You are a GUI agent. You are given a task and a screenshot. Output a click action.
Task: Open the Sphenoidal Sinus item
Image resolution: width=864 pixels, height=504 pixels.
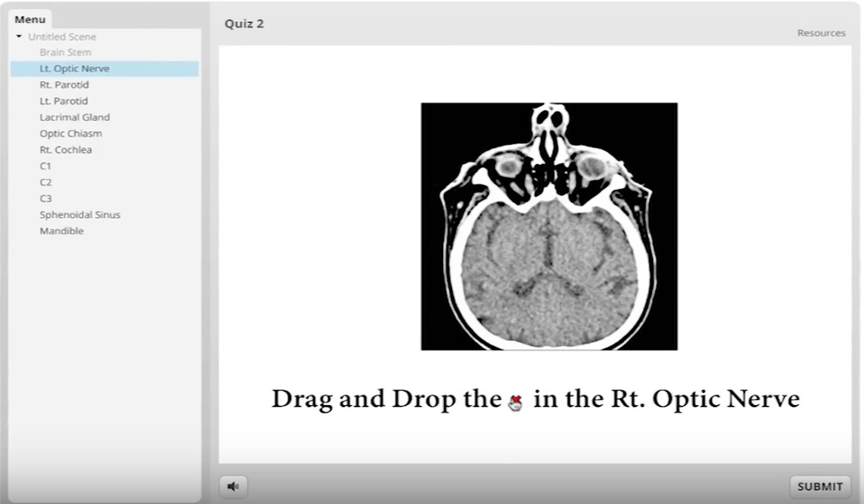[79, 214]
